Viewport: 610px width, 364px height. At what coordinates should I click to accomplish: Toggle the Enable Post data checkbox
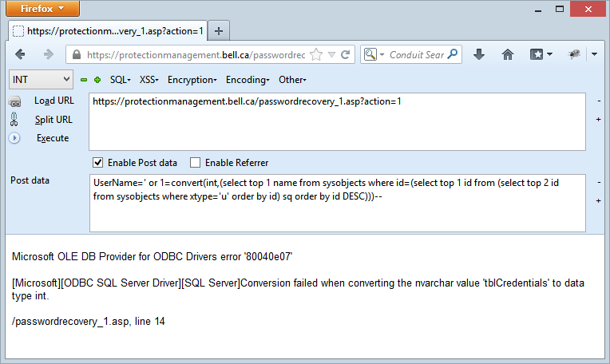(97, 163)
